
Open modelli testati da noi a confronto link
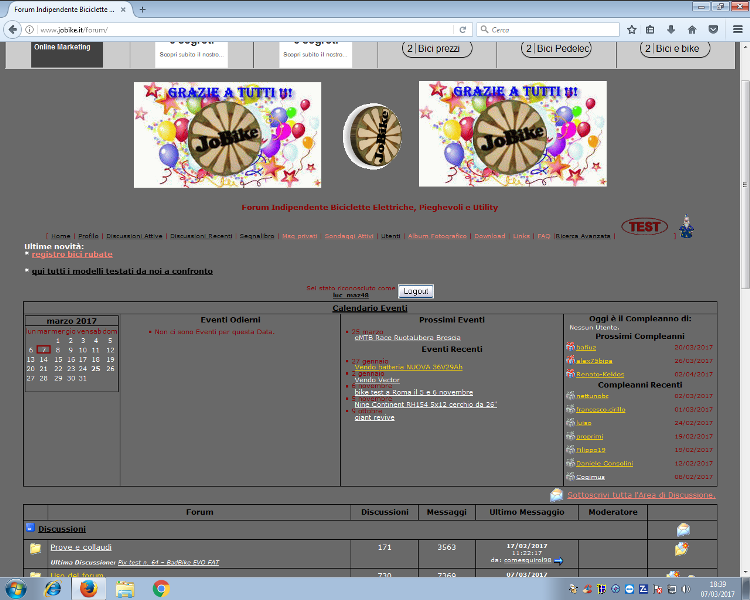pyautogui.click(x=122, y=271)
